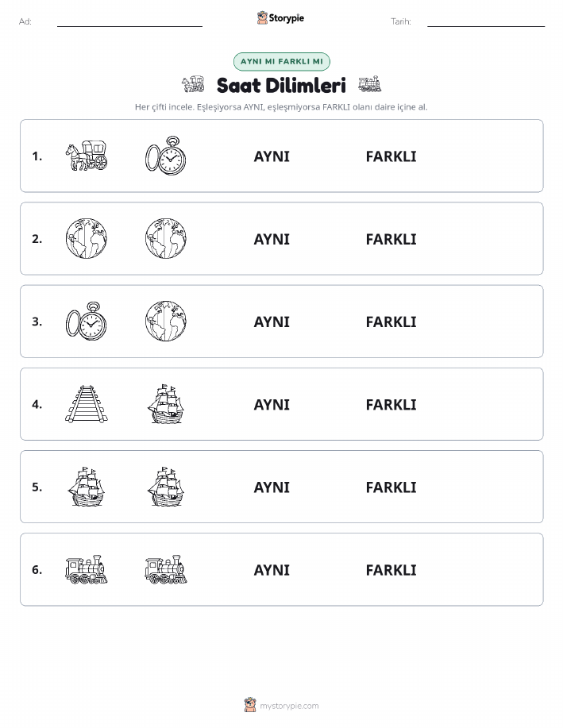Choose FARKLI for question 3

coord(391,322)
